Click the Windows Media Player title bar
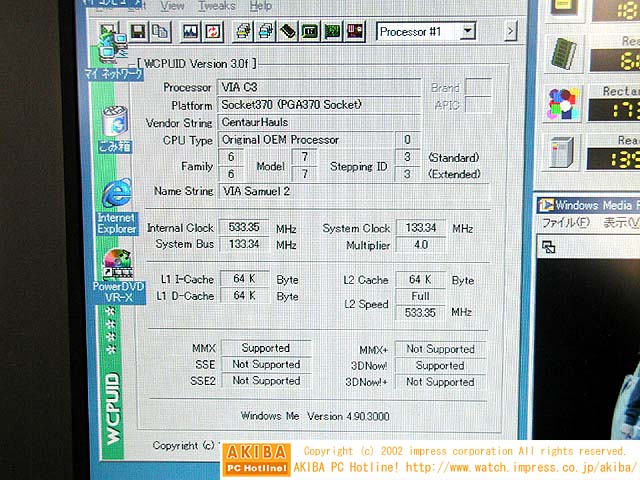Screen dimensions: 640x480 coord(587,204)
